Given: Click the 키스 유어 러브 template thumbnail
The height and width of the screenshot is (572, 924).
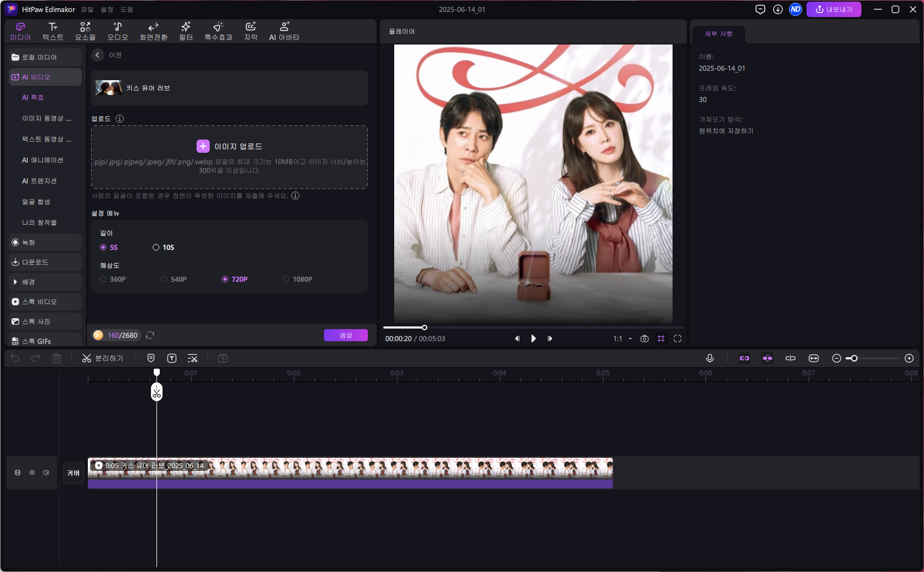Looking at the screenshot, I should [x=109, y=88].
